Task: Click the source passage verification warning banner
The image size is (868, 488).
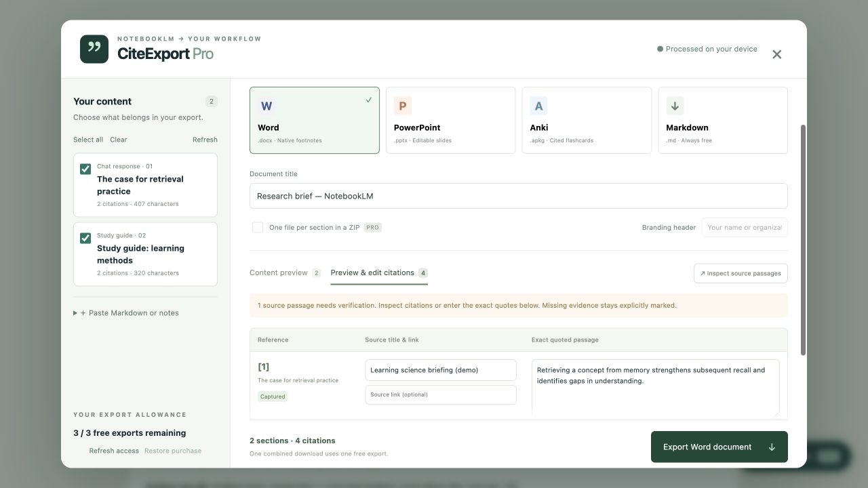Action: point(519,306)
